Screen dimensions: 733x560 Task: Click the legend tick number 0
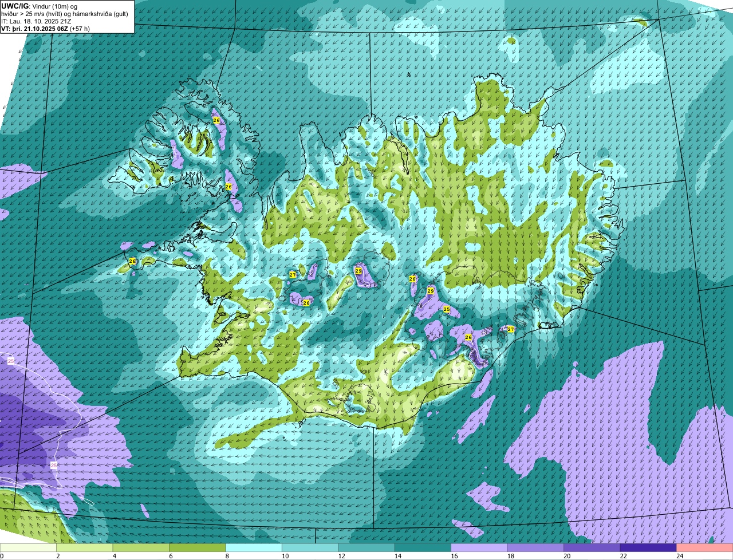[2, 556]
